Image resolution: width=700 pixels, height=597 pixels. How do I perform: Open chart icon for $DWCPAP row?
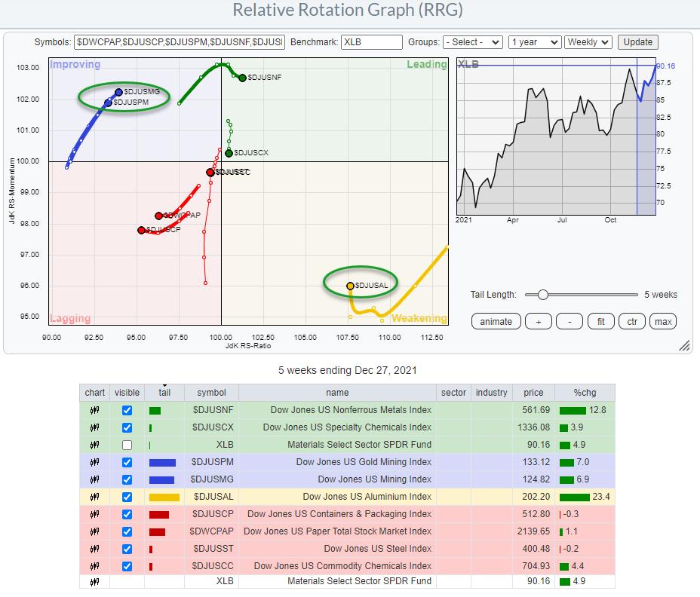(95, 531)
